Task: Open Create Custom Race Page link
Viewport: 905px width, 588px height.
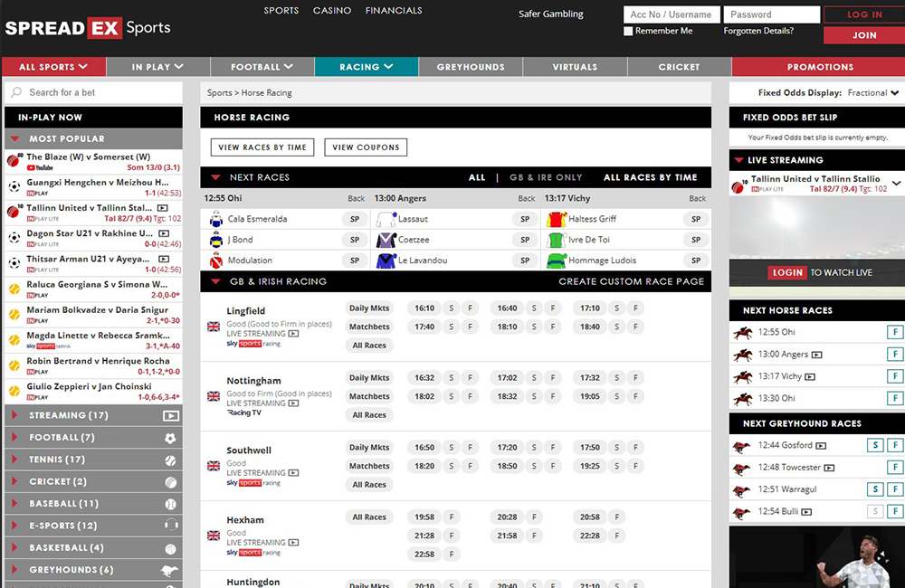Action: tap(632, 281)
